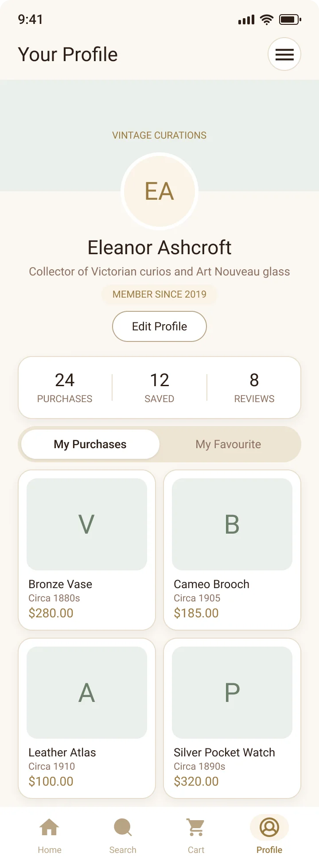Screen dimensions: 319x868
Task: Select the Profile icon in bottom bar
Action: pyautogui.click(x=269, y=827)
